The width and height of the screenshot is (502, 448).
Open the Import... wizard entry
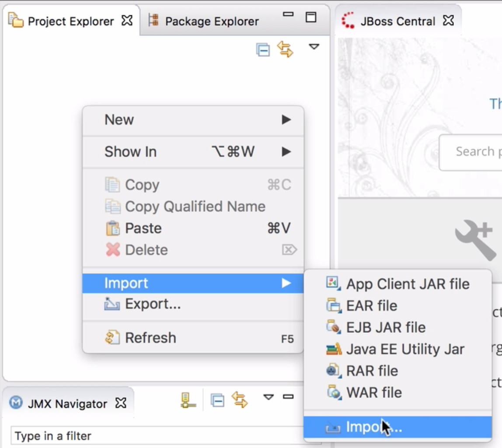(x=373, y=427)
